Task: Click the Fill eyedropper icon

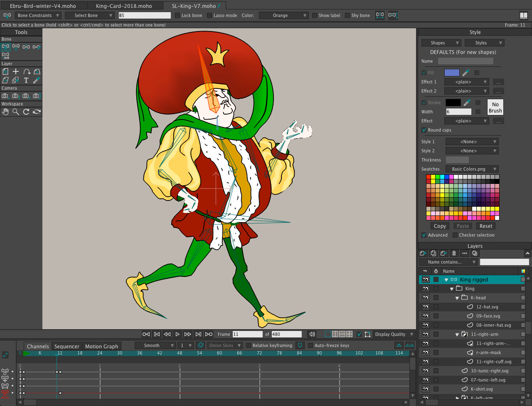Action: pos(466,73)
